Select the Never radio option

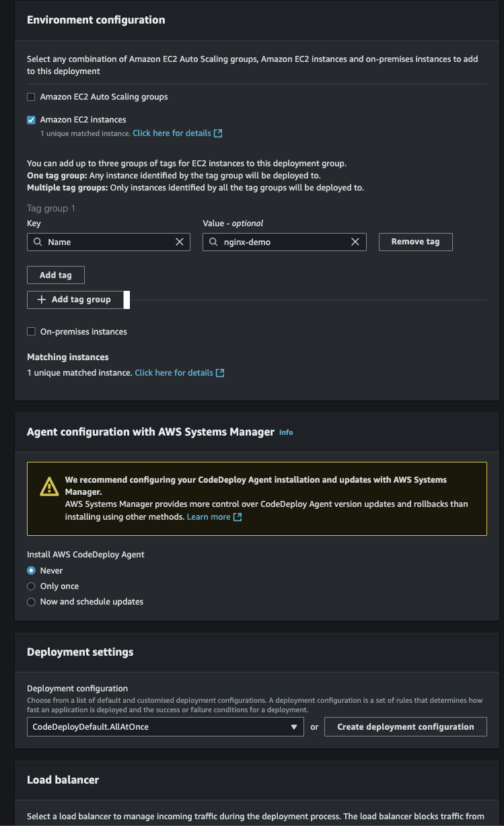click(31, 571)
